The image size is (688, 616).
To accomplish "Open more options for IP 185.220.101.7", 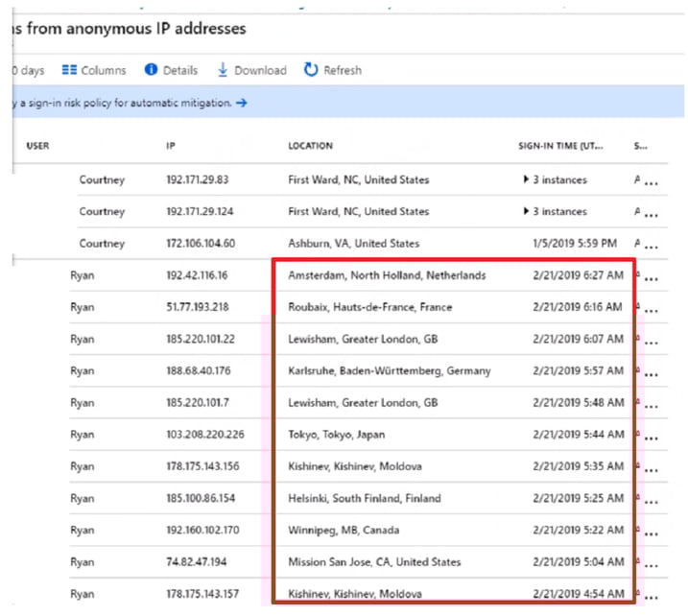I will (652, 407).
